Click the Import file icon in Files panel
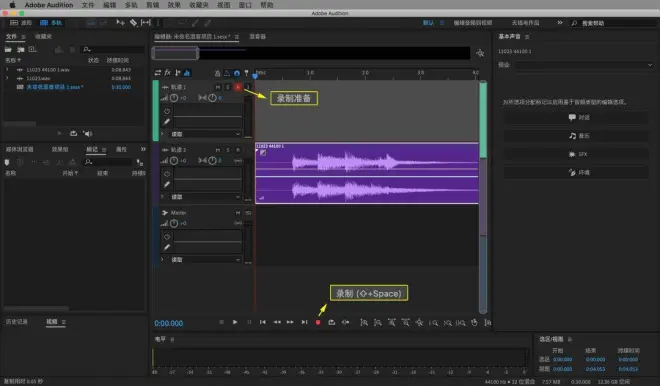Image resolution: width=660 pixels, height=386 pixels. point(20,49)
